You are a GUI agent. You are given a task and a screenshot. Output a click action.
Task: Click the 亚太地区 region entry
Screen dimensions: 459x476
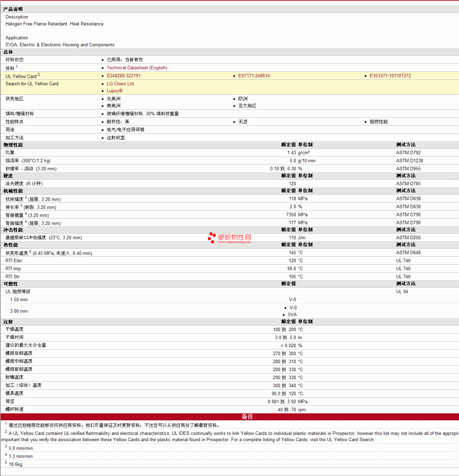(x=247, y=106)
